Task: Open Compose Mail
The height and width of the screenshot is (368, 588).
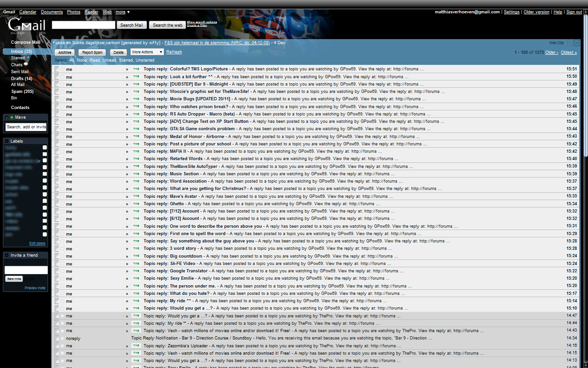Action: pos(26,42)
